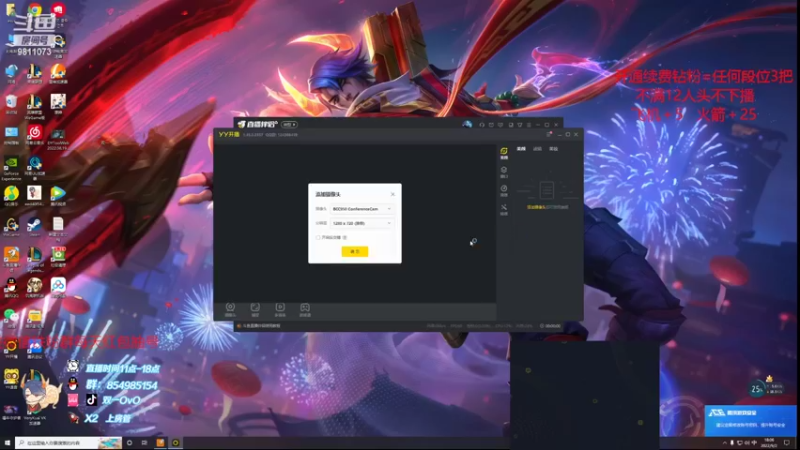This screenshot has width=800, height=450.
Task: Open the red fist icon desktop shortcut
Action: pyautogui.click(x=58, y=10)
